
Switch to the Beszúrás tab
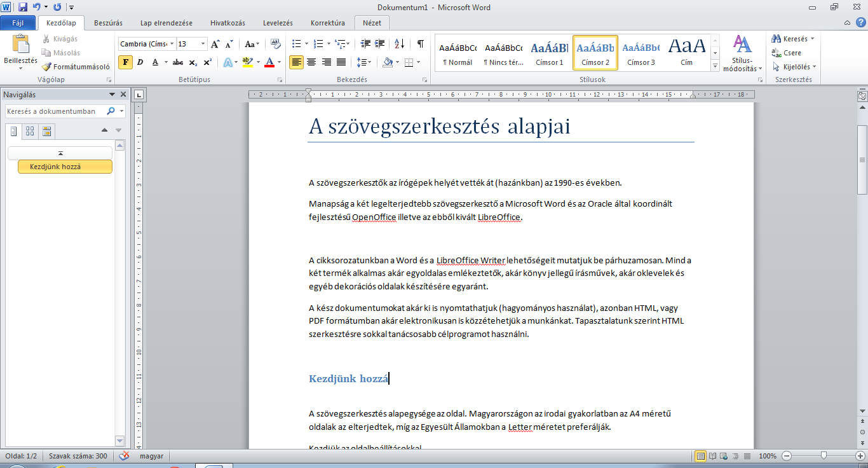pos(108,23)
